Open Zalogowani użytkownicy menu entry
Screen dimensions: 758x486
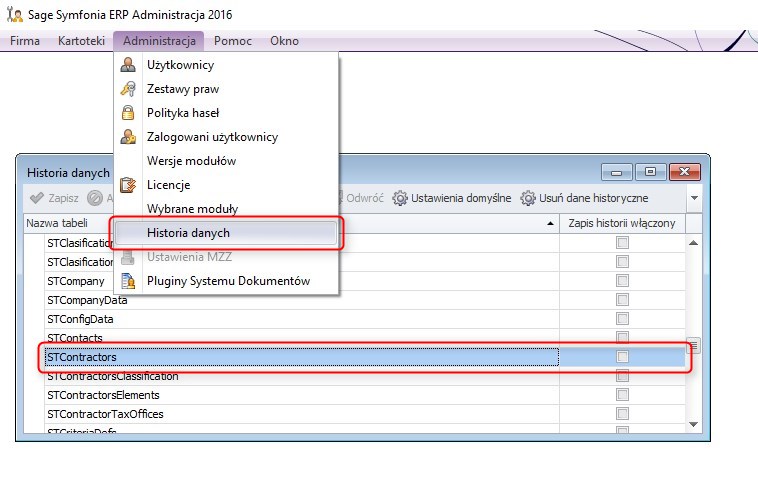pos(226,137)
